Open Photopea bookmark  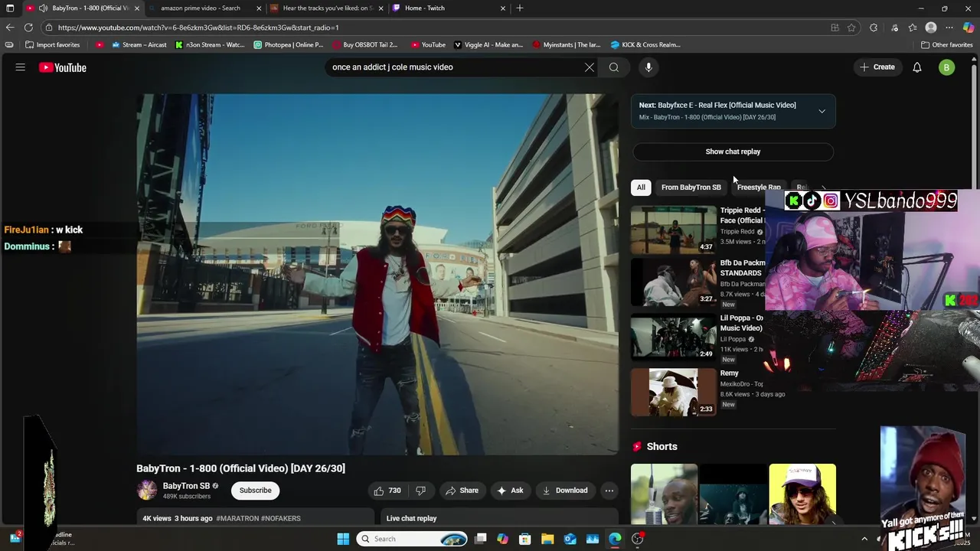click(x=289, y=45)
